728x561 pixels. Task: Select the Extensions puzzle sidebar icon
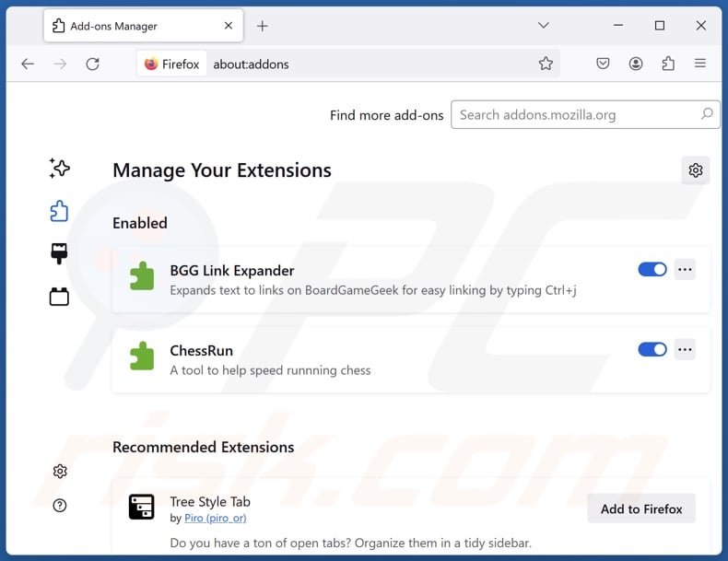60,211
